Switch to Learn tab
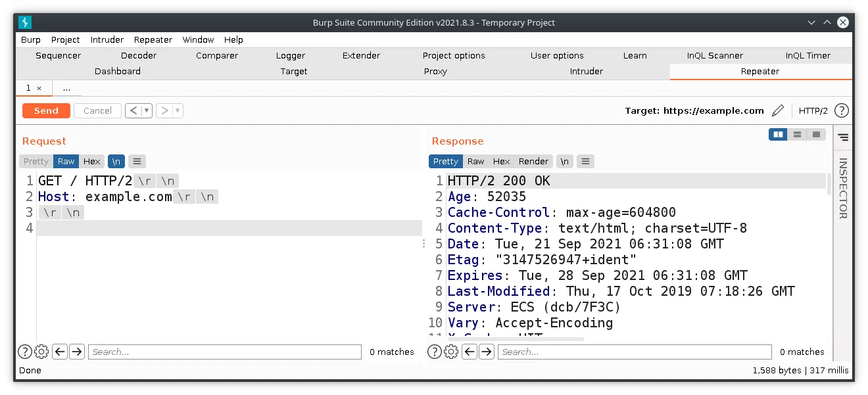 635,56
